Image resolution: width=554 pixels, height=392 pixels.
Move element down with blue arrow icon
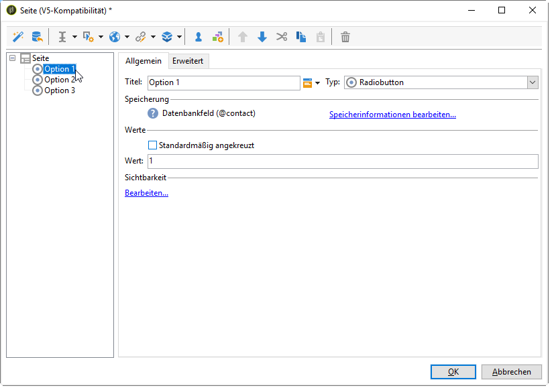(262, 37)
